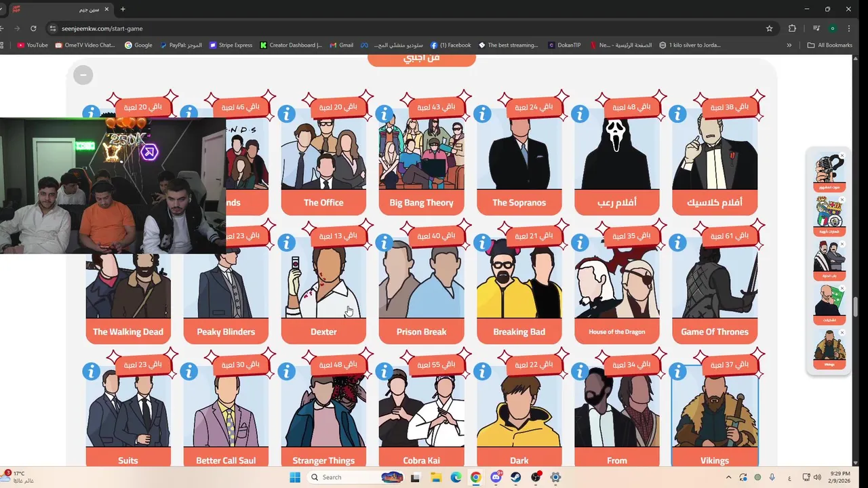Remove bald man formations category from sidebar
The width and height of the screenshot is (868, 488).
coord(842,288)
